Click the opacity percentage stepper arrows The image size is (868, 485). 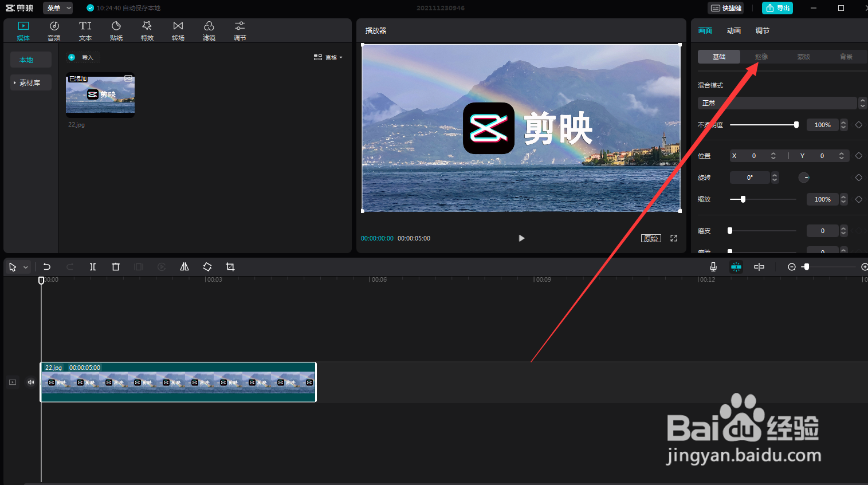pyautogui.click(x=843, y=125)
